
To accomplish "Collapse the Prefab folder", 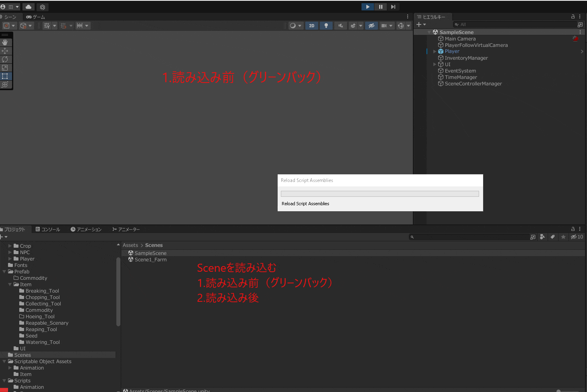I will point(4,271).
